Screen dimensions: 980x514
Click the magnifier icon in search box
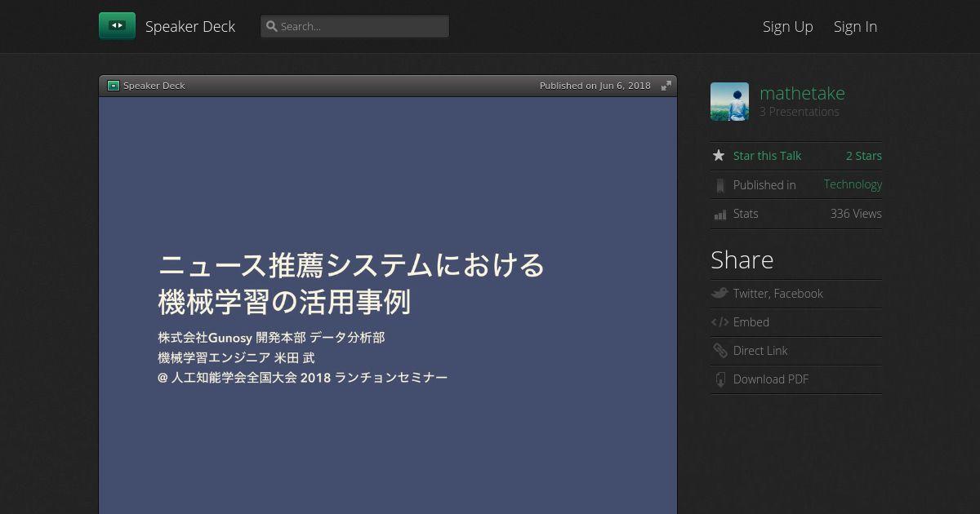click(272, 26)
